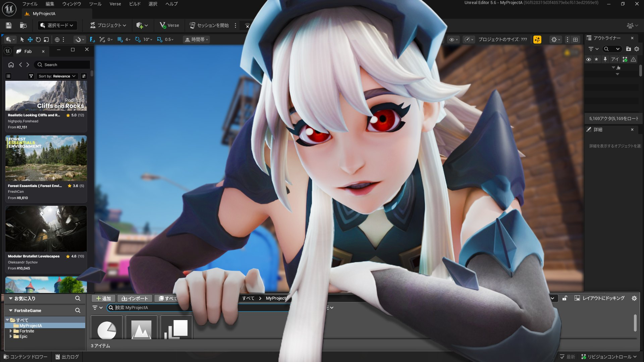Toggle the grid snapping icon

tap(120, 40)
